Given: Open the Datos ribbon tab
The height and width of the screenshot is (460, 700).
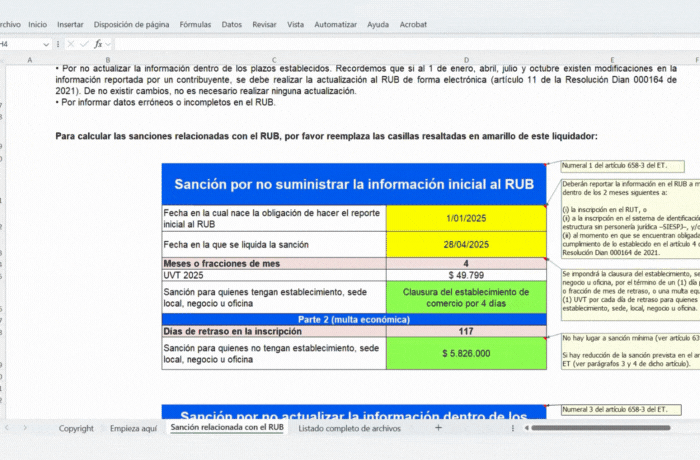Looking at the screenshot, I should pos(232,25).
